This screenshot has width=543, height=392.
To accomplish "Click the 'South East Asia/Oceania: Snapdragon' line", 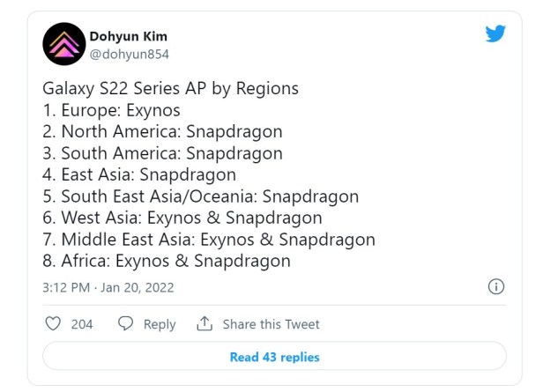I will click(201, 196).
